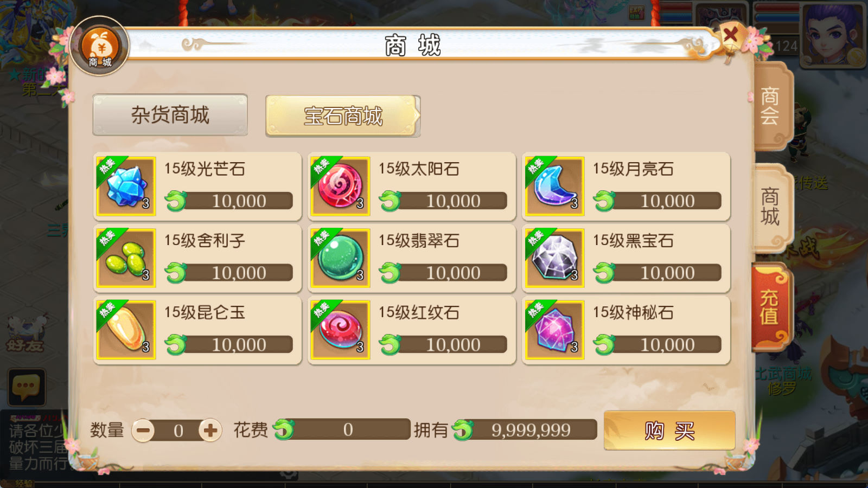The height and width of the screenshot is (488, 868).
Task: Switch to the 宝石商城 tab
Action: (343, 116)
